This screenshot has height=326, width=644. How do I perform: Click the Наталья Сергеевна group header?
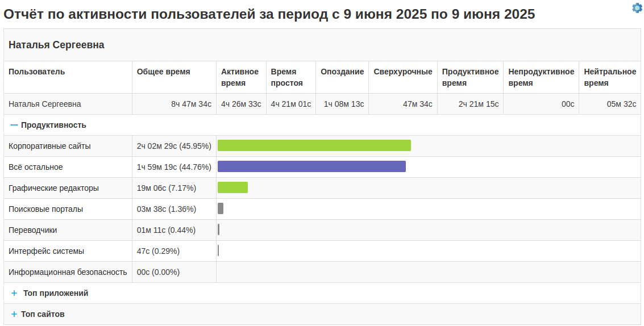pos(56,45)
